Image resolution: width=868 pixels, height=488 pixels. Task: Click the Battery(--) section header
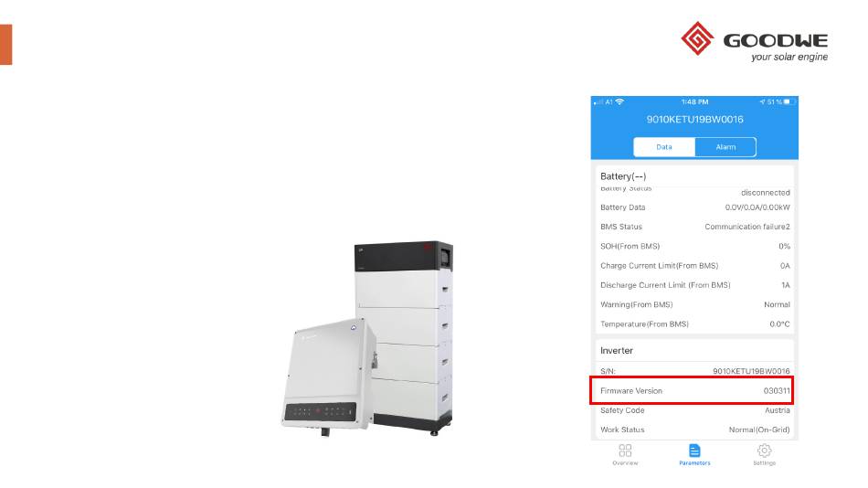[623, 176]
